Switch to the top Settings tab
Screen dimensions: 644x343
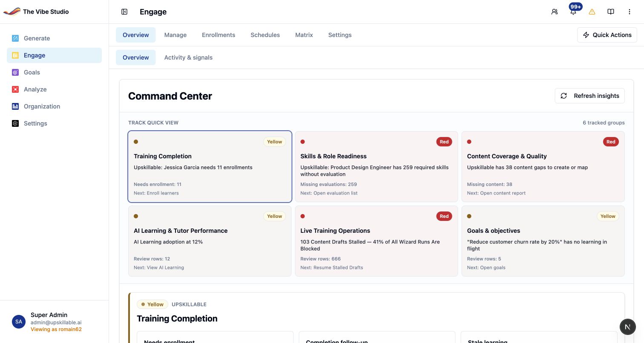pyautogui.click(x=340, y=35)
